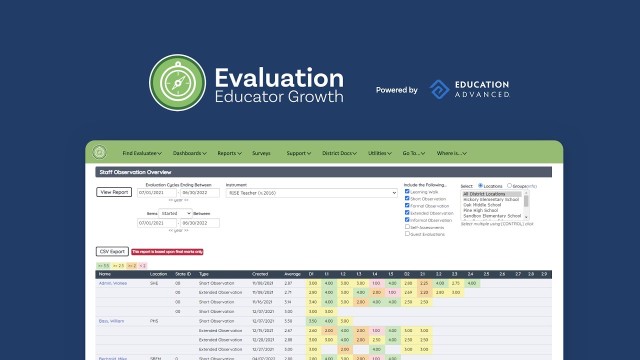Open the Reports menu
This screenshot has height=360, width=640.
click(229, 153)
